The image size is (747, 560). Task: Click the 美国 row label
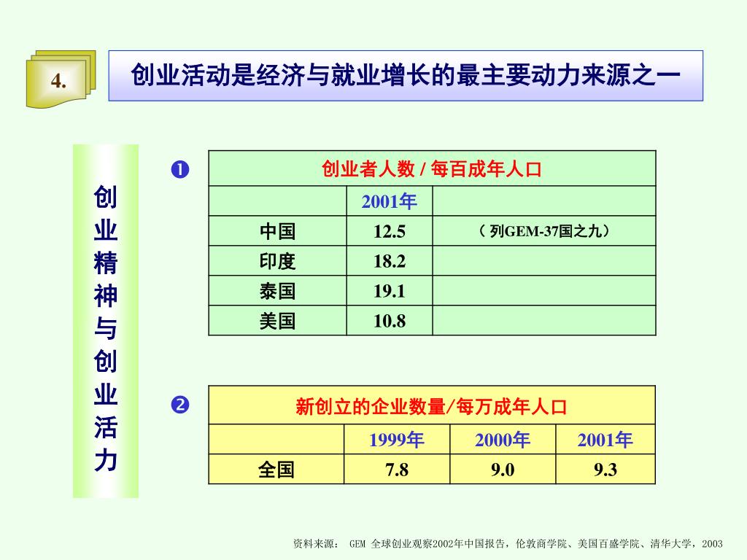coord(277,321)
